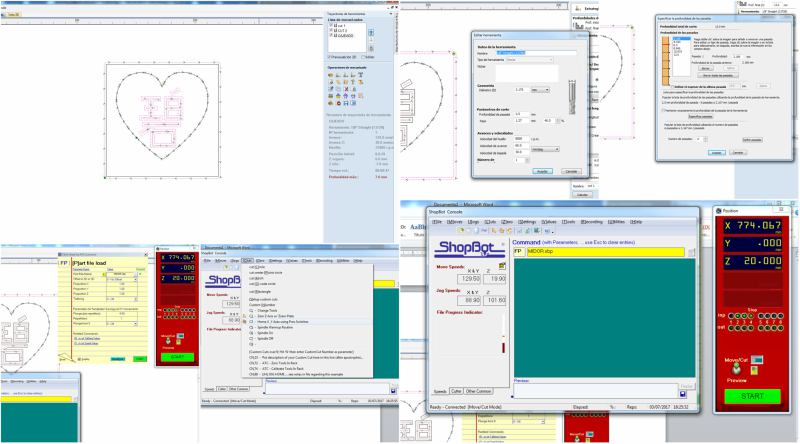The height and width of the screenshot is (444, 800).
Task: Open Settings menu in MDOR.sbp ShopBot console
Action: coord(527,222)
